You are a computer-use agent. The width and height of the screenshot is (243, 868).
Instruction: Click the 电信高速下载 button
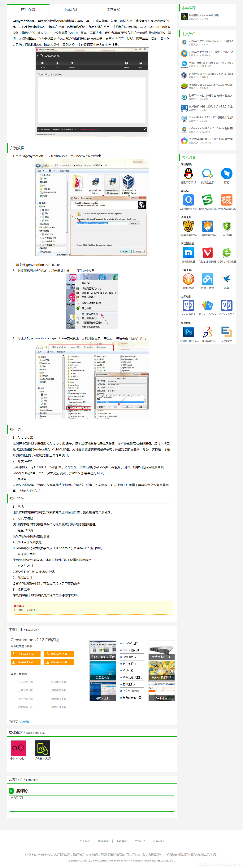click(x=59, y=654)
